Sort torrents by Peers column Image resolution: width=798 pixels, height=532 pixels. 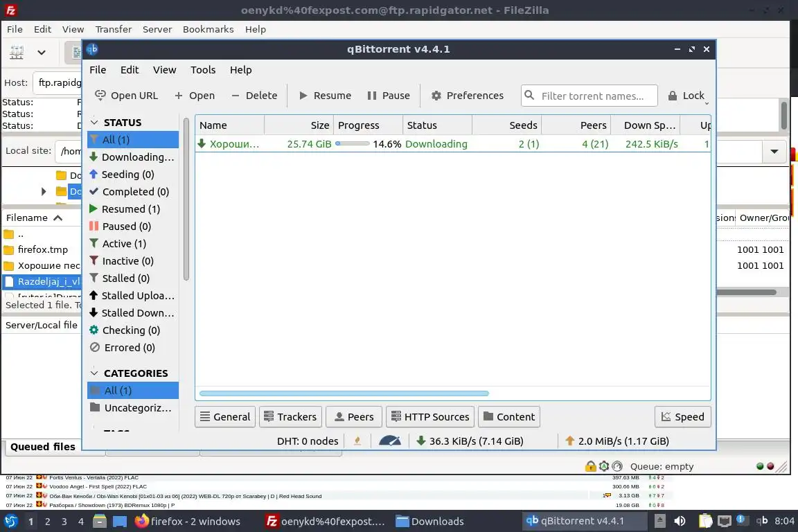tap(576, 125)
